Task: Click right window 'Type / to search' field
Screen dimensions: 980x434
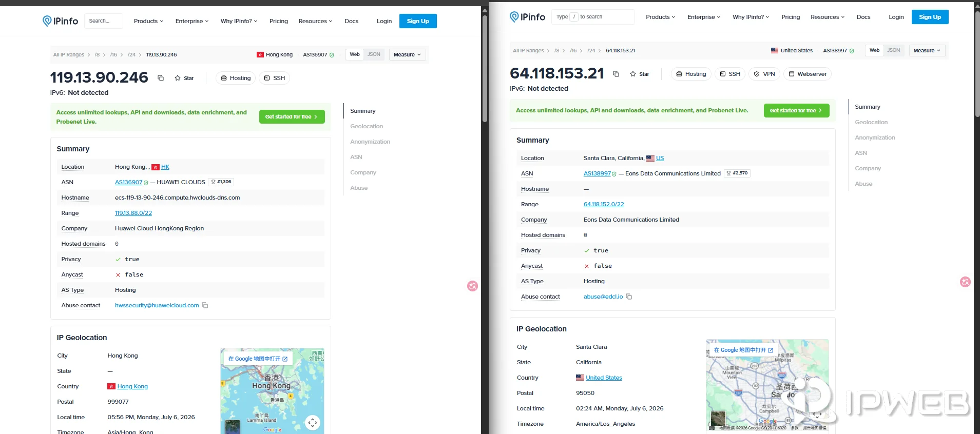Action: coord(593,17)
